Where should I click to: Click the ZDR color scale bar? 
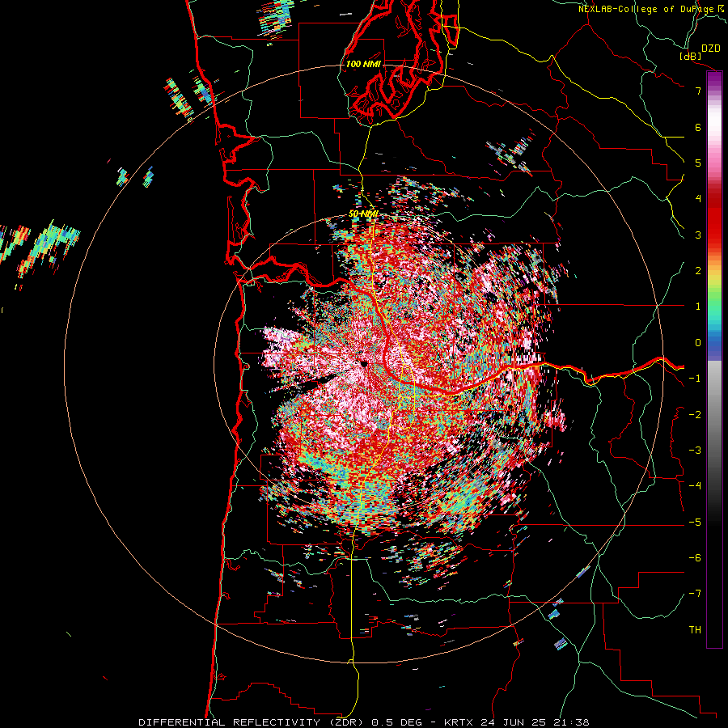pyautogui.click(x=714, y=359)
